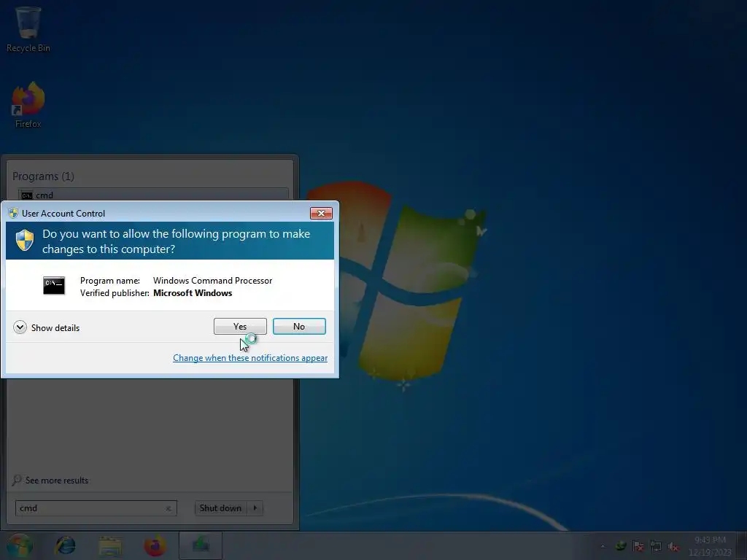
Task: Expand Show details chevron
Action: pyautogui.click(x=20, y=327)
